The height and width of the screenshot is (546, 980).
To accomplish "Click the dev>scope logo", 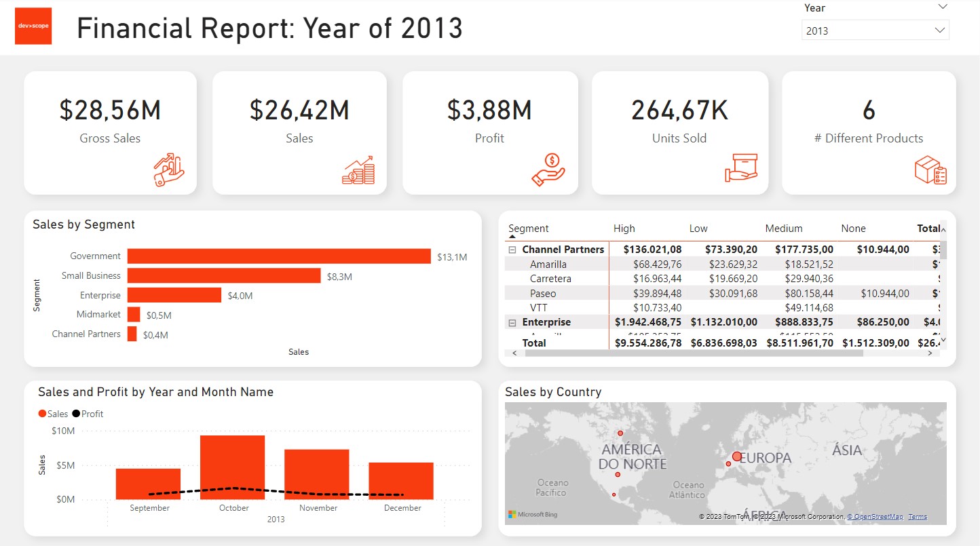I will 33,26.
